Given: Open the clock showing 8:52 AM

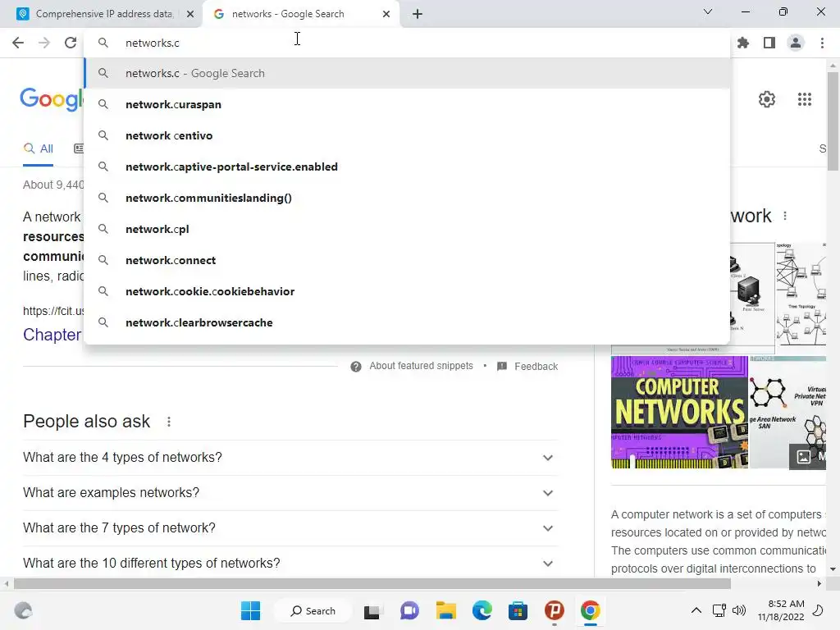Looking at the screenshot, I should click(781, 610).
